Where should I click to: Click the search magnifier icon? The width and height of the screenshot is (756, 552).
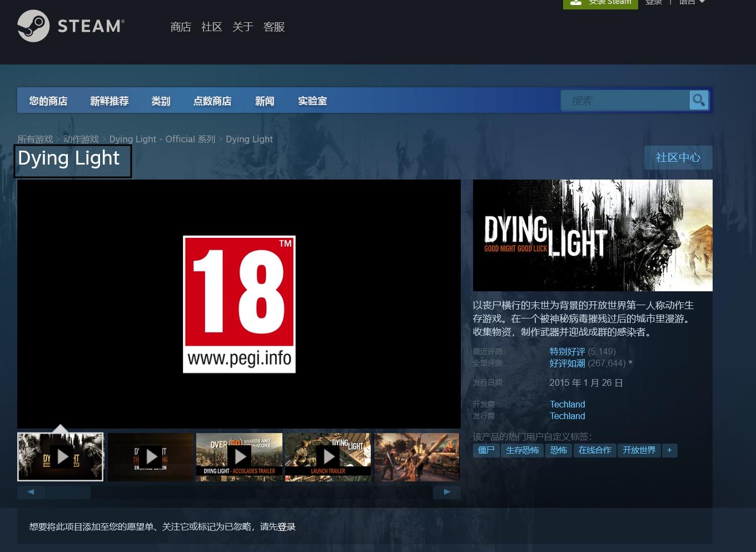click(699, 101)
